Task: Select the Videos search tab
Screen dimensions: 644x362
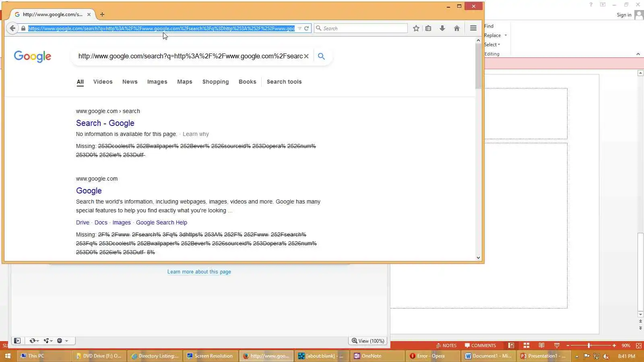Action: (x=103, y=82)
